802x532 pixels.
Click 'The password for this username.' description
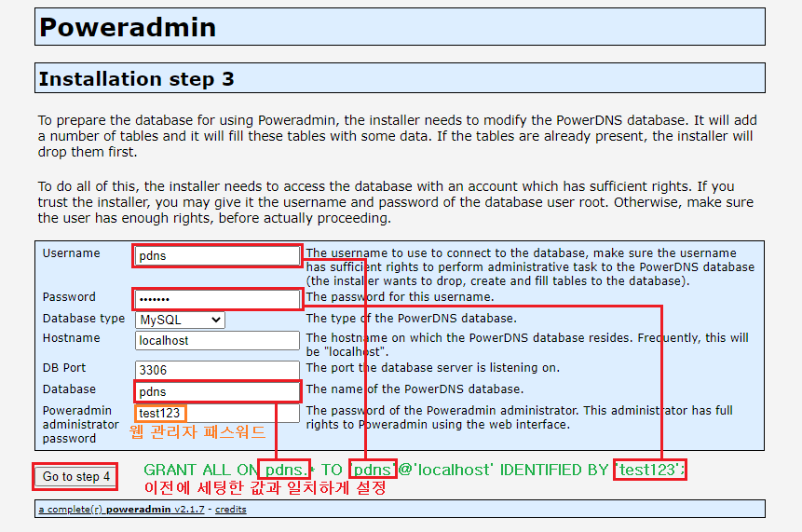(400, 296)
